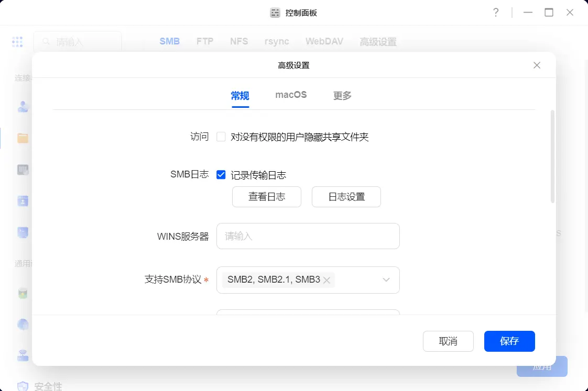Click the nine-dot app grid icon
This screenshot has height=391, width=588.
pyautogui.click(x=17, y=42)
